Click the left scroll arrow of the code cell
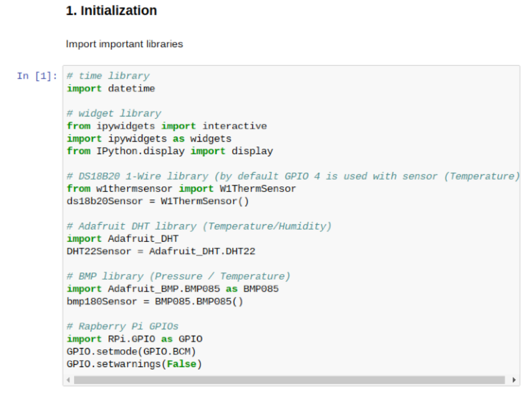532x399 pixels. tap(67, 380)
